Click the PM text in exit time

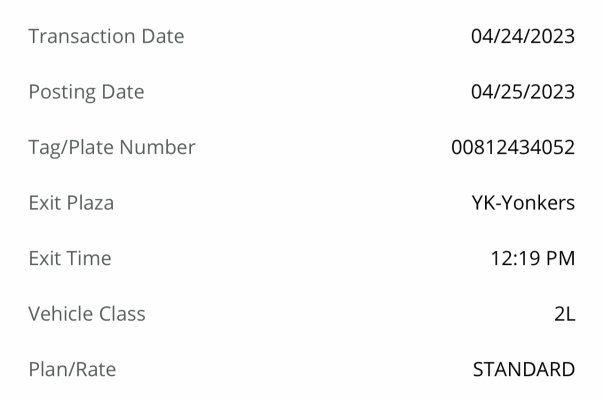tap(560, 258)
